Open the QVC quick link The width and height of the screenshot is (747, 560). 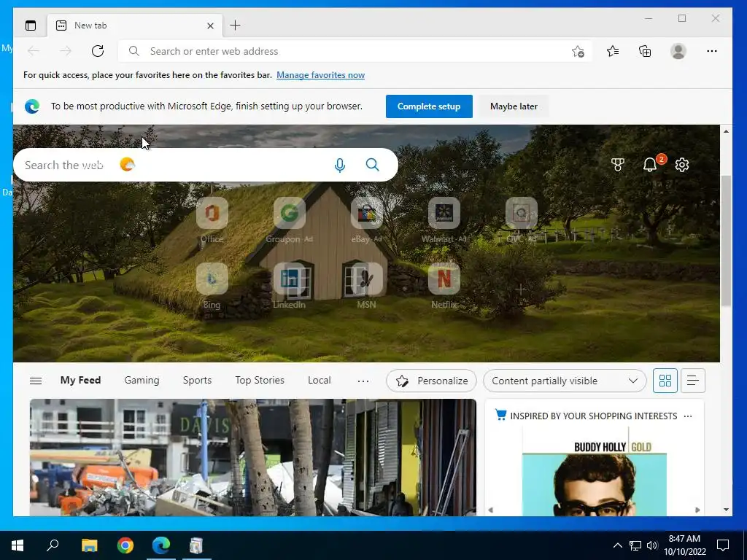pyautogui.click(x=521, y=220)
